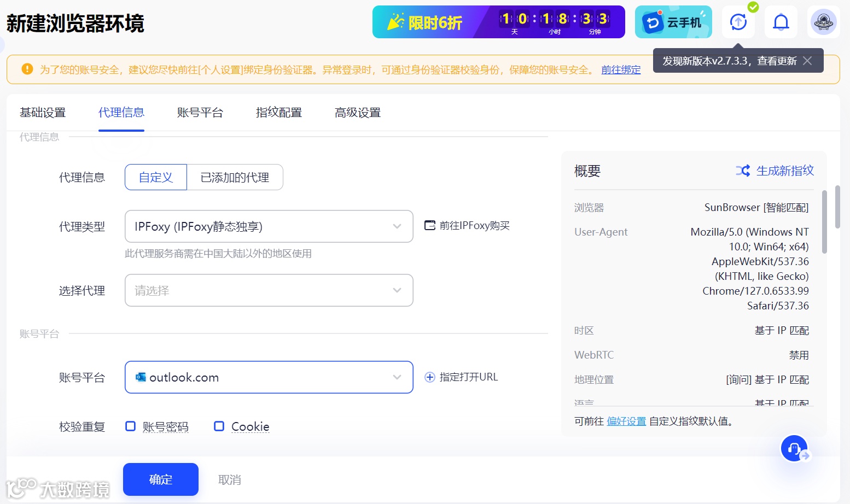
Task: Open the 偏好设置 preferences link
Action: coord(626,421)
